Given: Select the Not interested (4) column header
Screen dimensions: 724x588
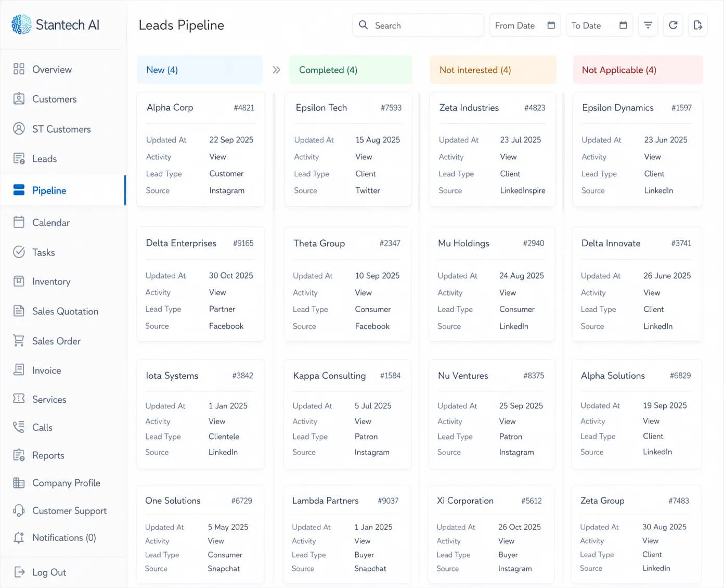Looking at the screenshot, I should pyautogui.click(x=493, y=70).
